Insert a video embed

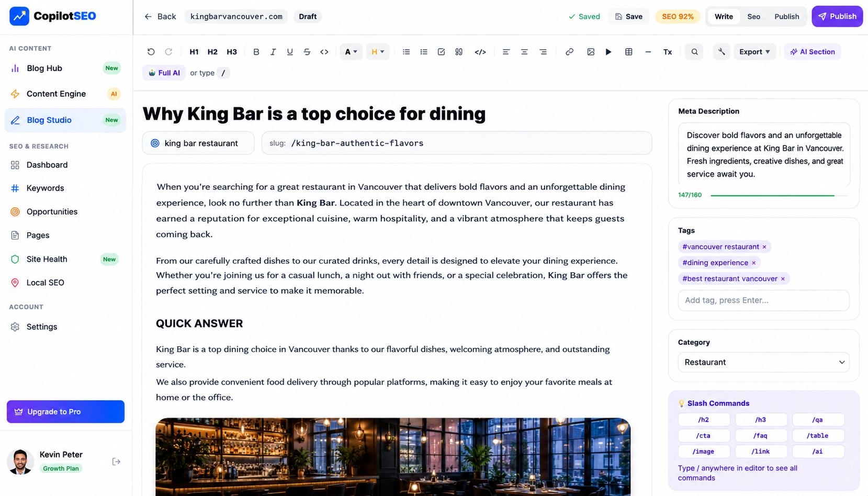tap(608, 52)
